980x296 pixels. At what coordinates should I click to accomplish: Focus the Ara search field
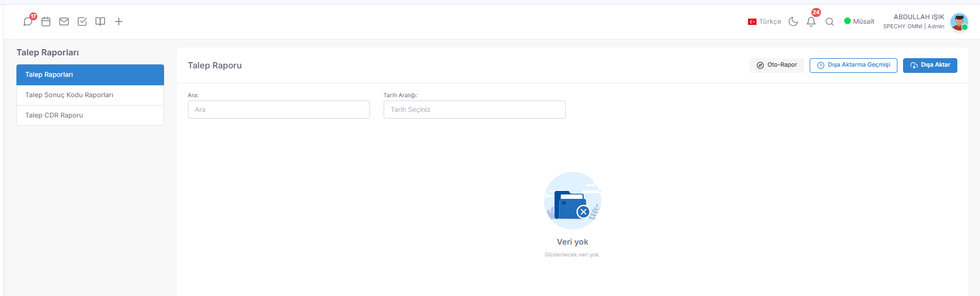(x=279, y=110)
